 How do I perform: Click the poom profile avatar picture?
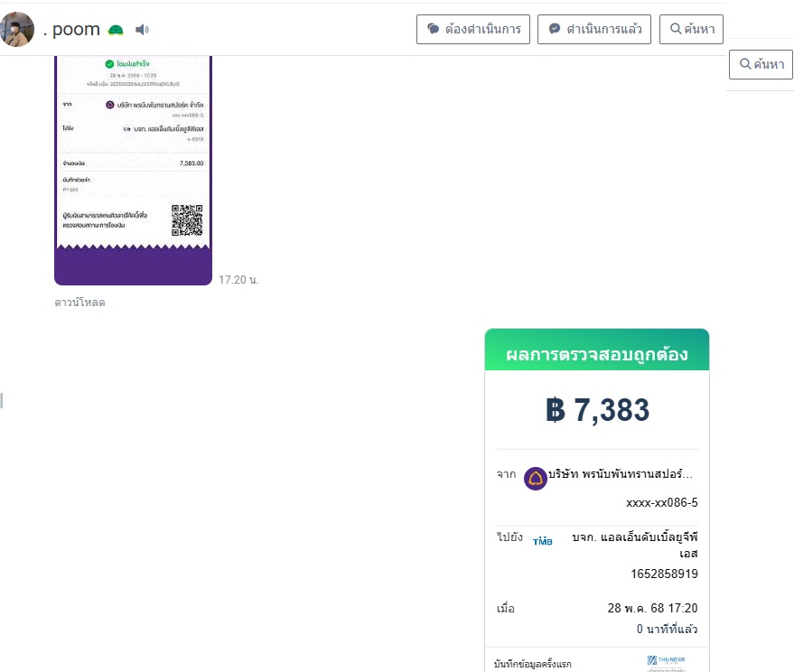(x=17, y=30)
